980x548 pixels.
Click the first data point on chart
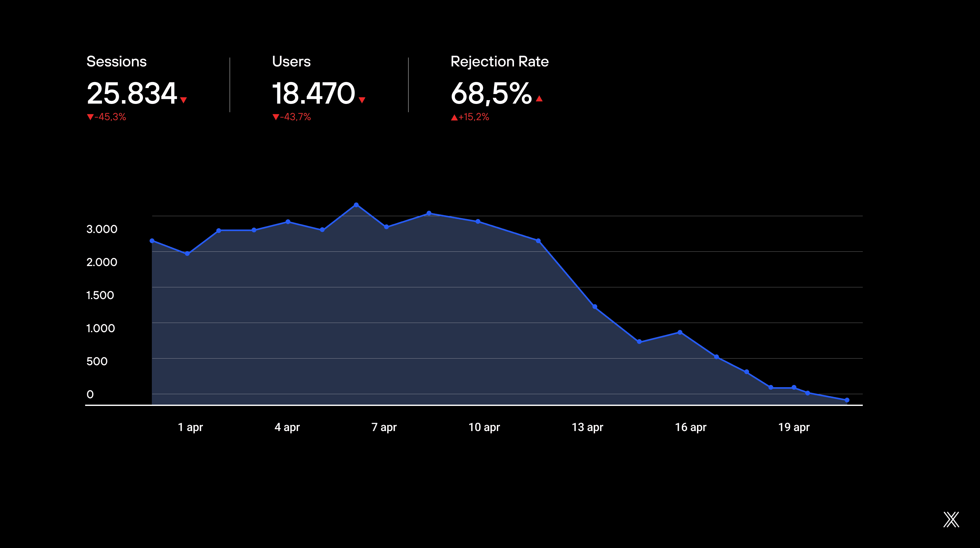coord(152,241)
